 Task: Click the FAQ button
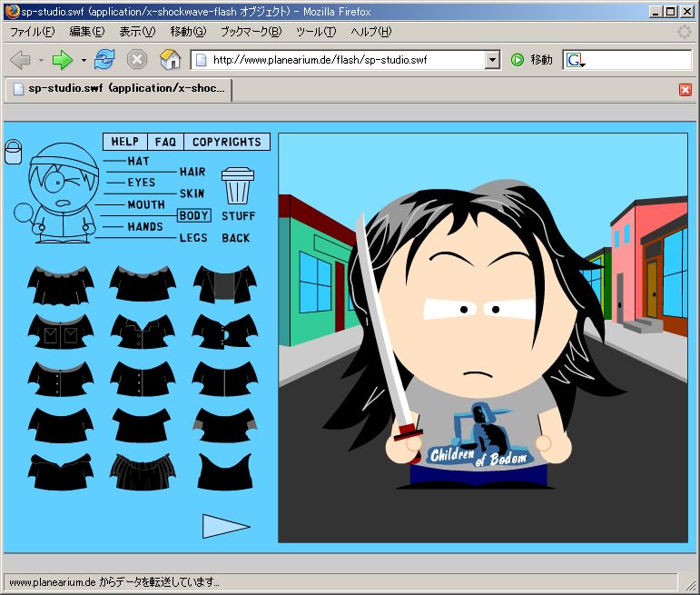tap(165, 142)
